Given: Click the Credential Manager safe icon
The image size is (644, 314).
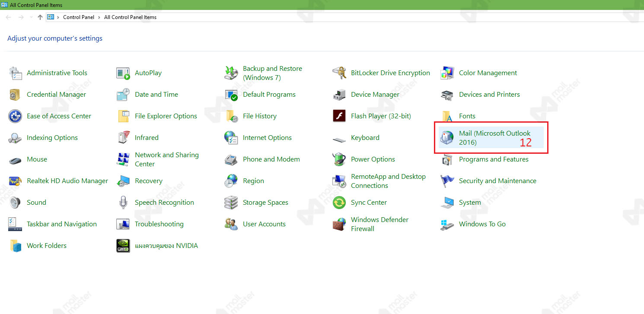Looking at the screenshot, I should point(15,95).
